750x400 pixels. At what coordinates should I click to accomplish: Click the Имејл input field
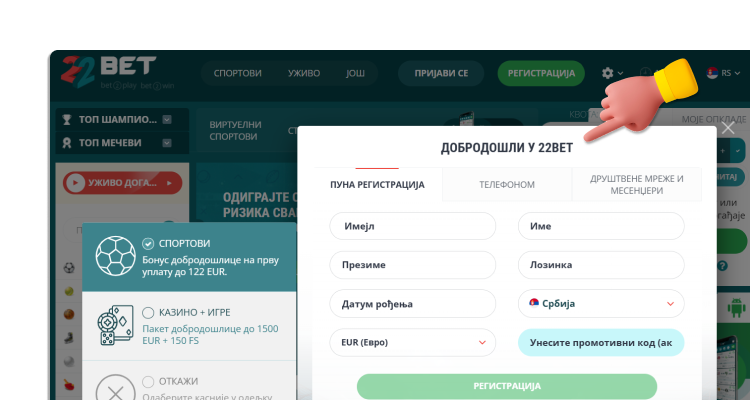(413, 226)
